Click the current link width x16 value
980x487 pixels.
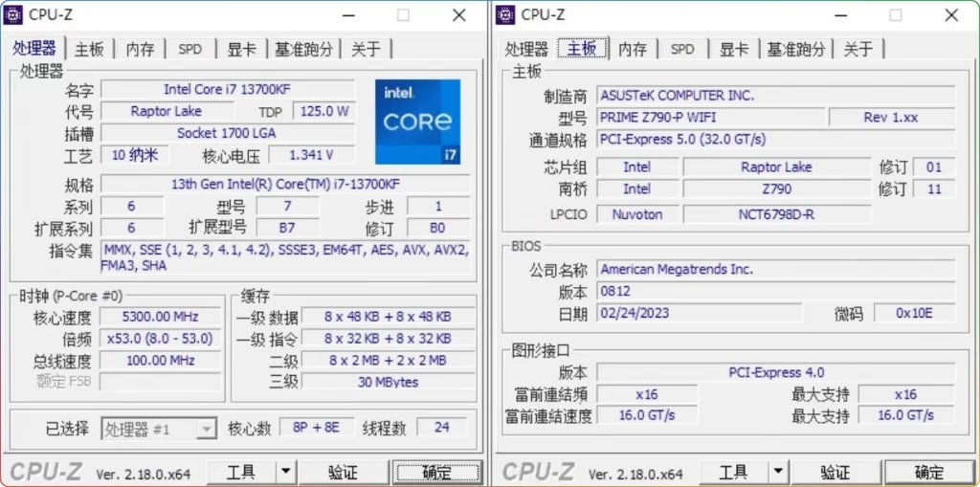(x=647, y=394)
